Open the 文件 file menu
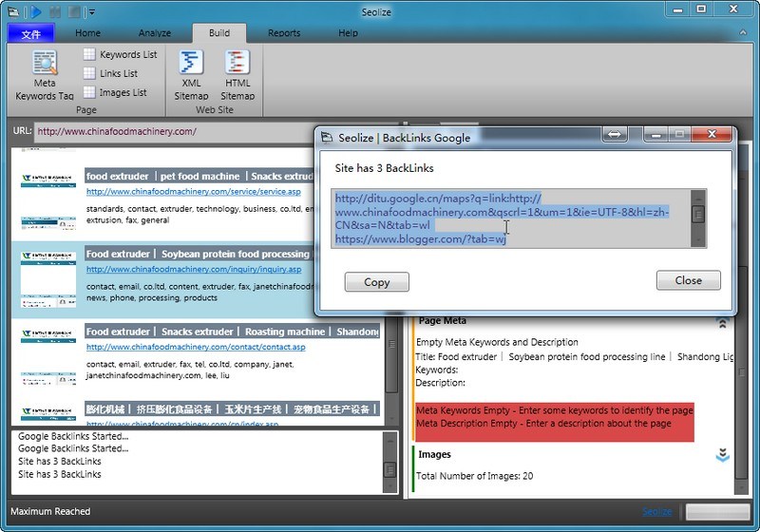Viewport: 760px width, 532px height. tap(31, 33)
